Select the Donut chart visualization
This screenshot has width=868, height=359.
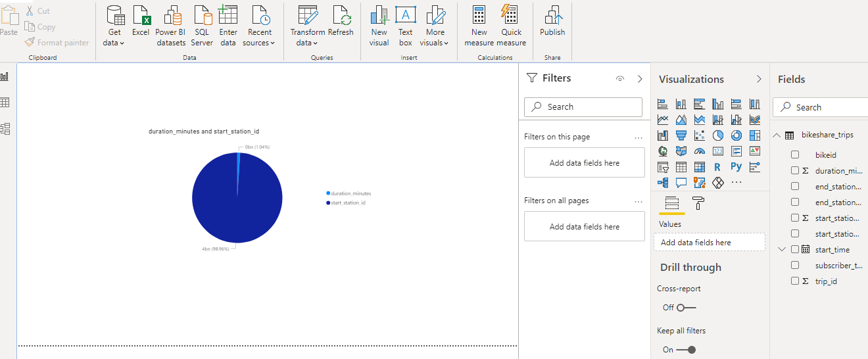pos(736,135)
